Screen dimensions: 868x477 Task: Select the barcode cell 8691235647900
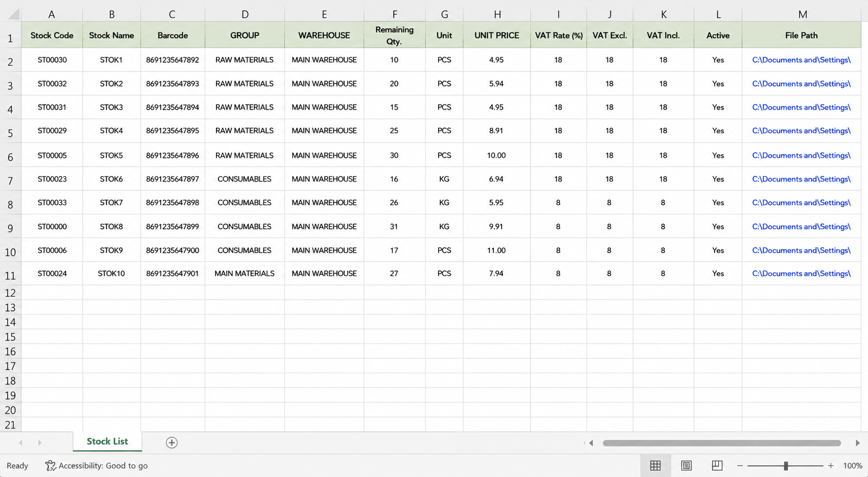(172, 250)
